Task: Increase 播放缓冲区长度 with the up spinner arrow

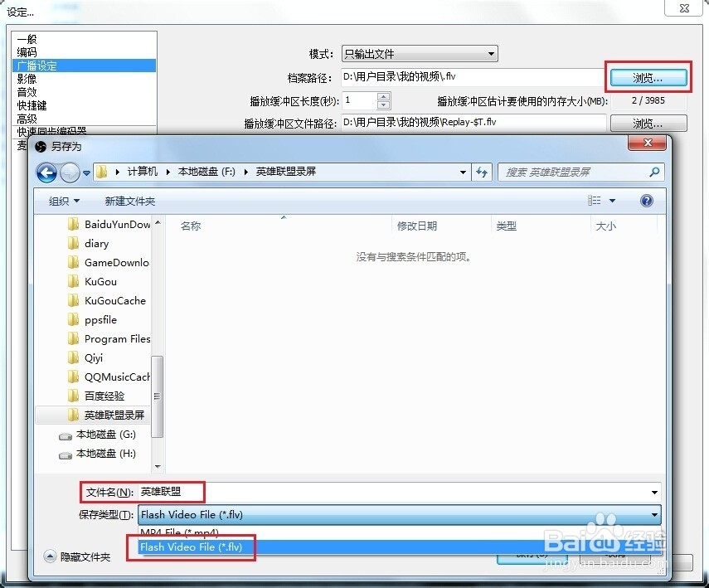Action: click(x=382, y=96)
